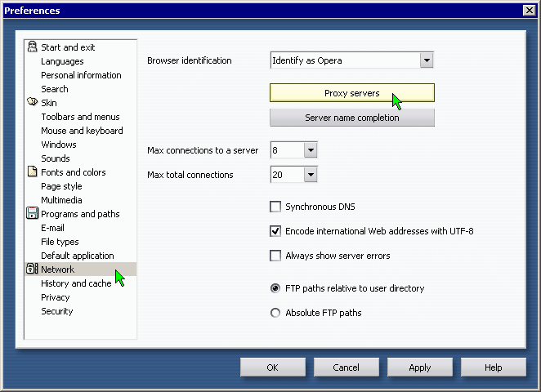Open the History and cache section
The width and height of the screenshot is (541, 392).
(76, 283)
